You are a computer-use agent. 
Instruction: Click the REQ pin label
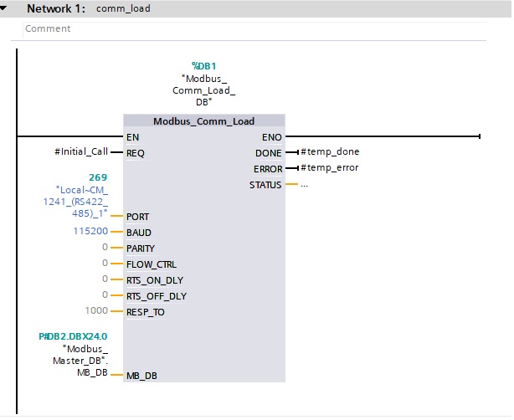[136, 153]
